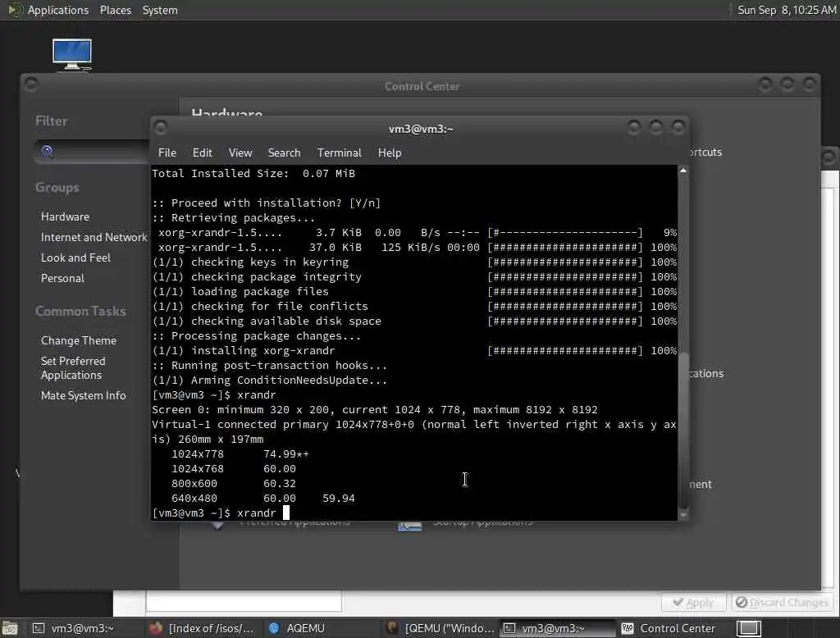Screen dimensions: 840x638
Task: Click the terminal scrollbar down arrow
Action: pos(683,515)
